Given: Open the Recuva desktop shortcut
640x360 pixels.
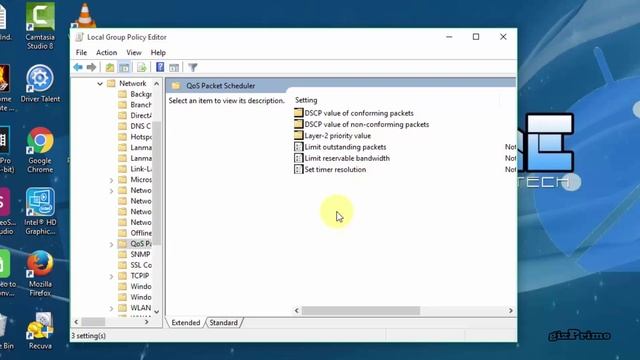Looking at the screenshot, I should tap(40, 331).
